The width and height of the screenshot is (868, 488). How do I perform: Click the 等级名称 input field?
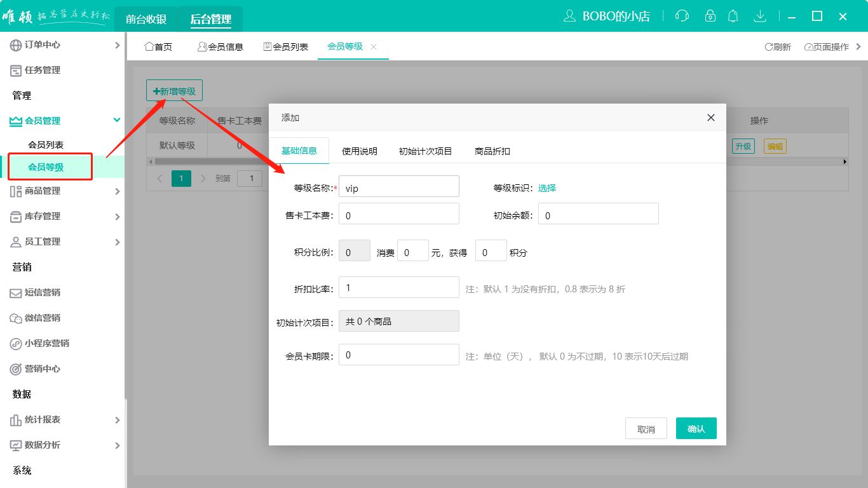[x=399, y=186]
